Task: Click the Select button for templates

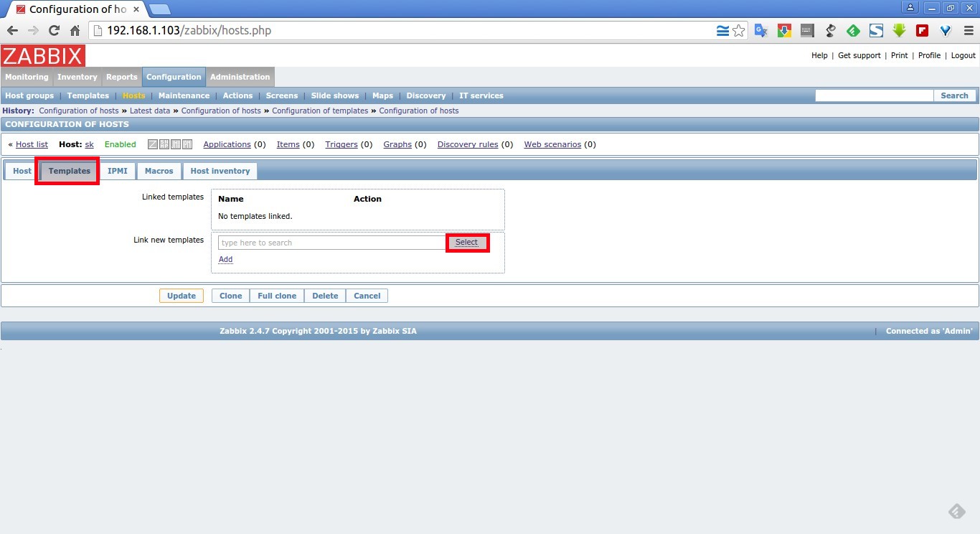Action: point(466,243)
